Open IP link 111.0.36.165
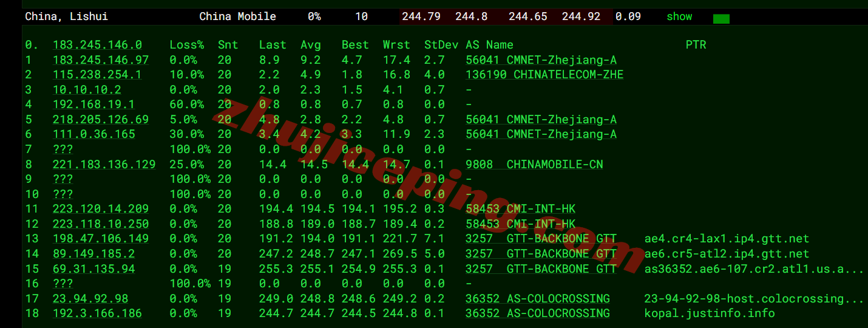Viewport: 868px width, 328px height. (x=93, y=134)
